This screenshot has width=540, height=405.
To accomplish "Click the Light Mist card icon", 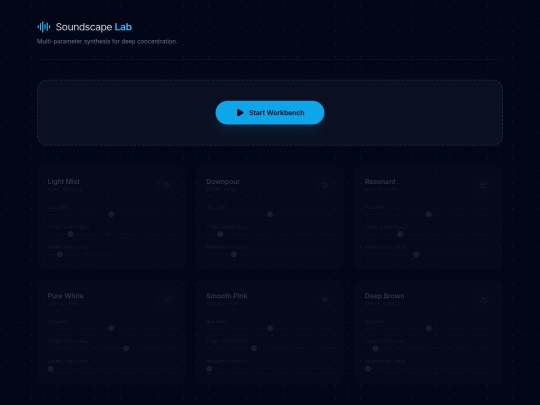I will click(166, 185).
